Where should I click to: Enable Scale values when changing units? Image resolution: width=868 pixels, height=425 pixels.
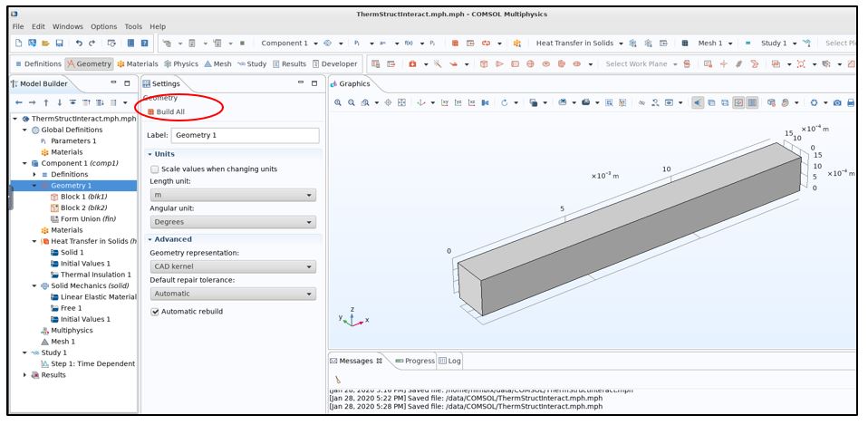click(x=155, y=169)
